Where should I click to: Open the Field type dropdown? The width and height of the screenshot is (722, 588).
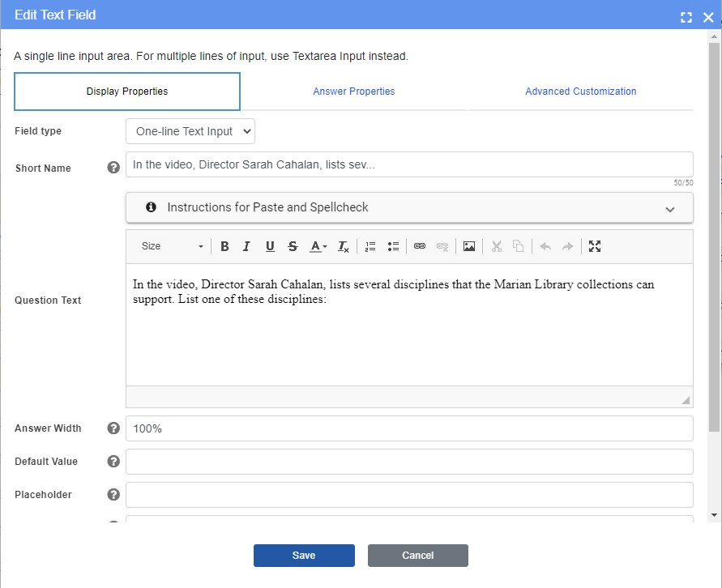[190, 130]
